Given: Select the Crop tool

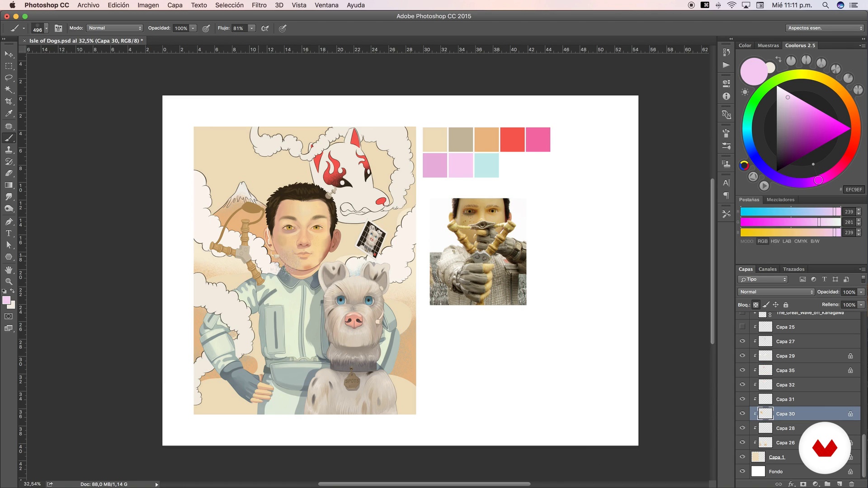Looking at the screenshot, I should click(9, 102).
